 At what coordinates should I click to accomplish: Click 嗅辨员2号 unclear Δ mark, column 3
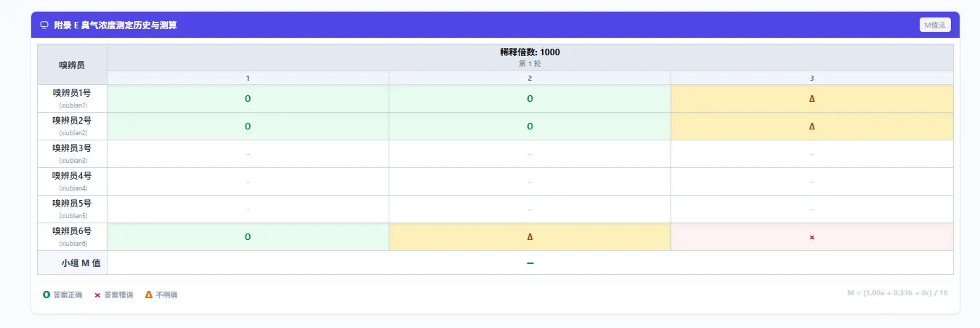(x=811, y=127)
